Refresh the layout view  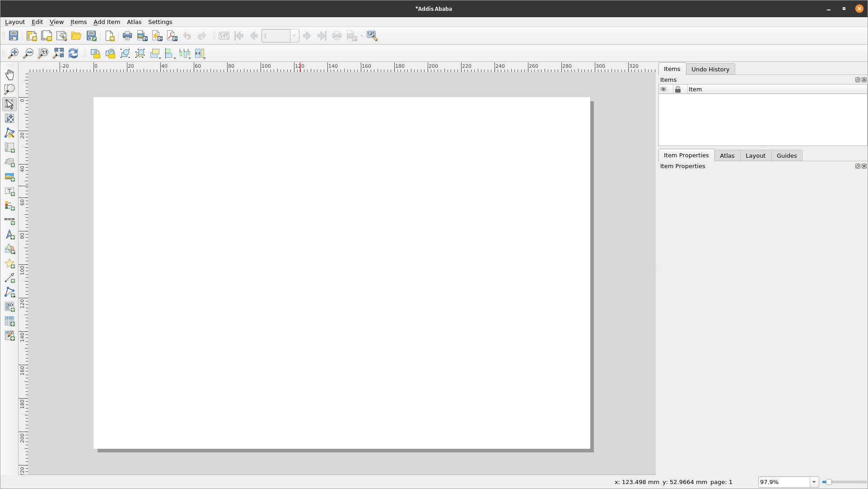click(73, 53)
